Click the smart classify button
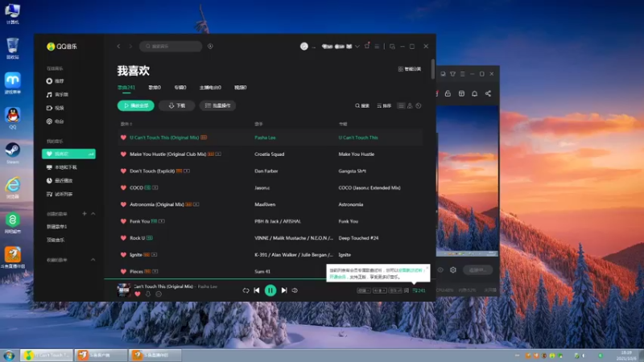Screen dimensions: 644x362 click(410, 69)
